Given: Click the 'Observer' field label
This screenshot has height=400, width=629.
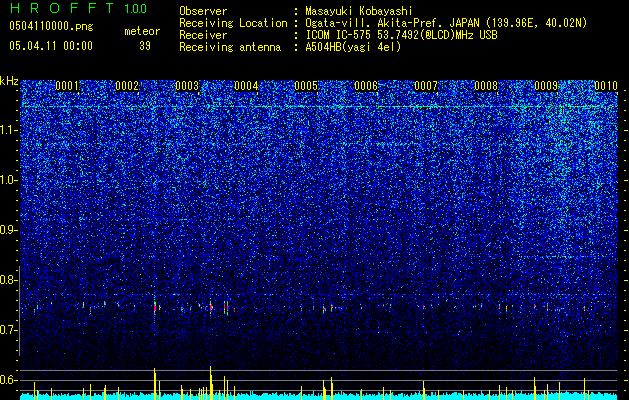Looking at the screenshot, I should [203, 11].
